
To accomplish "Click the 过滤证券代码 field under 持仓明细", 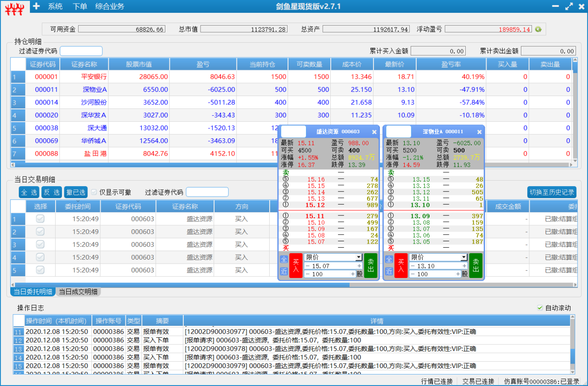I will (x=81, y=51).
